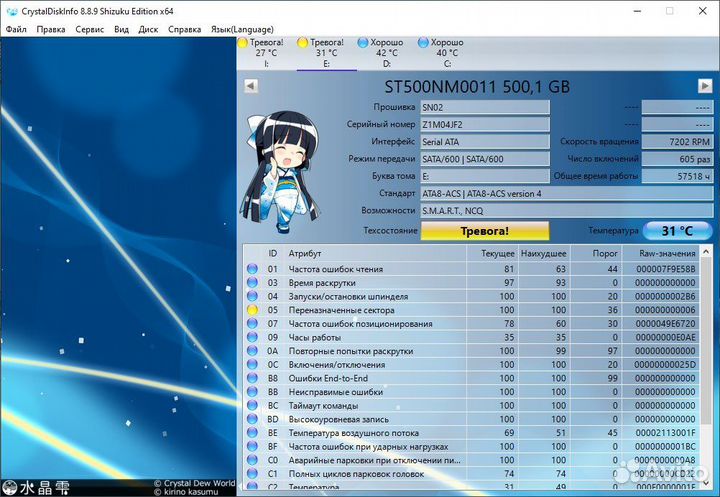Click the blue status circle for drive D:
Screen dimensions: 720x497
tap(363, 44)
